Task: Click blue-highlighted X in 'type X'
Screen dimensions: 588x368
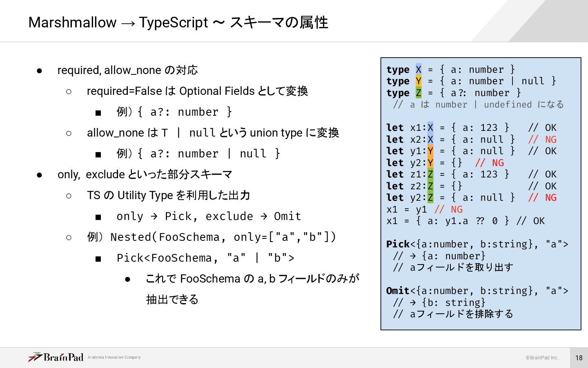Action: pyautogui.click(x=419, y=70)
